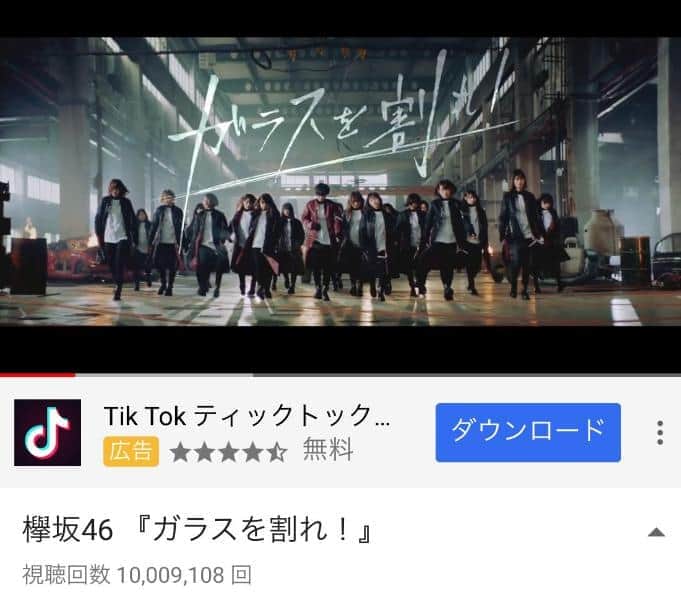Tap the black letterbox area below the video
The height and width of the screenshot is (601, 681).
pos(340,349)
